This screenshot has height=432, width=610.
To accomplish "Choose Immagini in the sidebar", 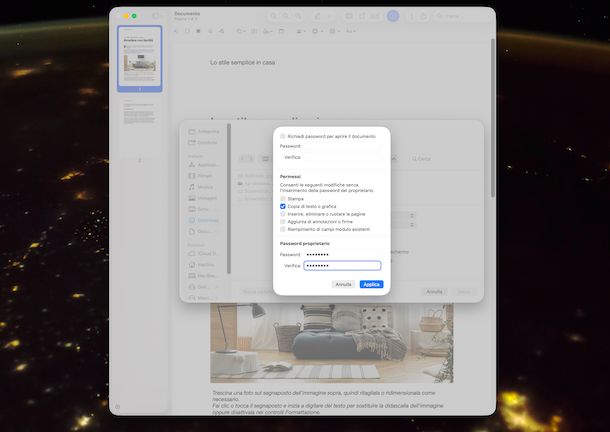I will pos(205,198).
